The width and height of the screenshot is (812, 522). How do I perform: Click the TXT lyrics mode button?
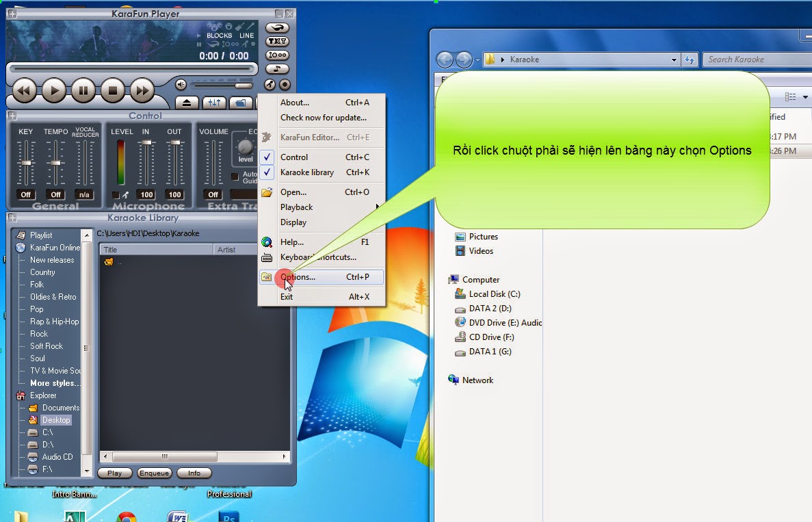pyautogui.click(x=277, y=42)
